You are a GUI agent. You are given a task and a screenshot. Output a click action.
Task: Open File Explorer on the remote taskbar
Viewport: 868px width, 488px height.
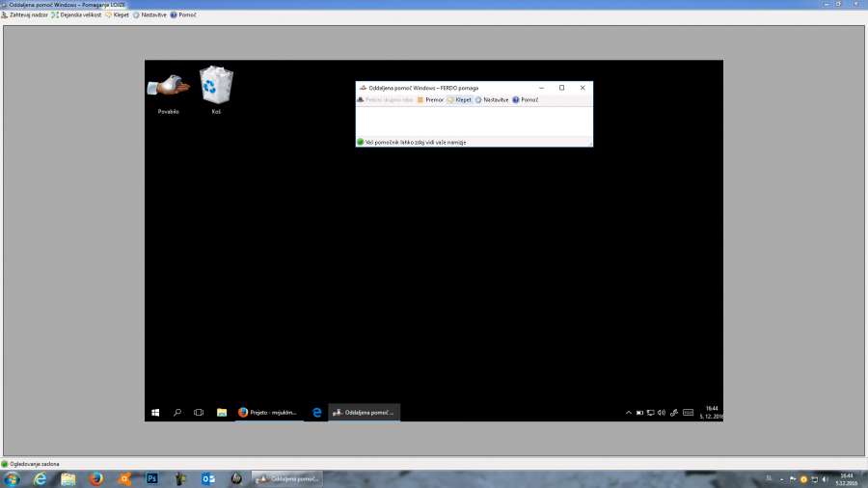221,412
